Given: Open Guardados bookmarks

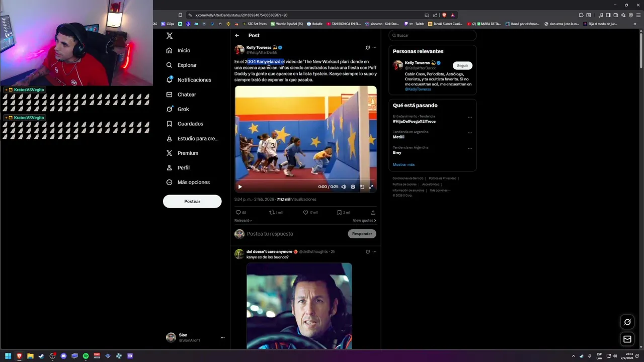Looking at the screenshot, I should click(185, 124).
